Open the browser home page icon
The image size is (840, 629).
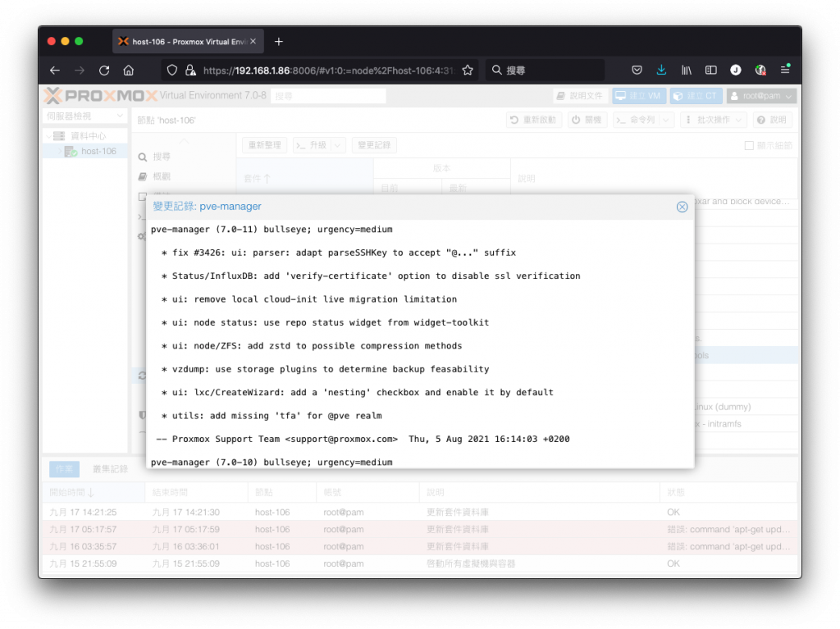click(x=129, y=71)
